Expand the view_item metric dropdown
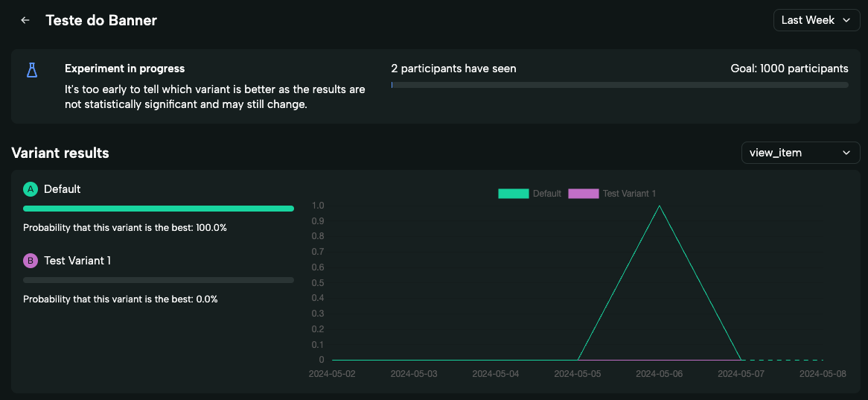 point(800,153)
